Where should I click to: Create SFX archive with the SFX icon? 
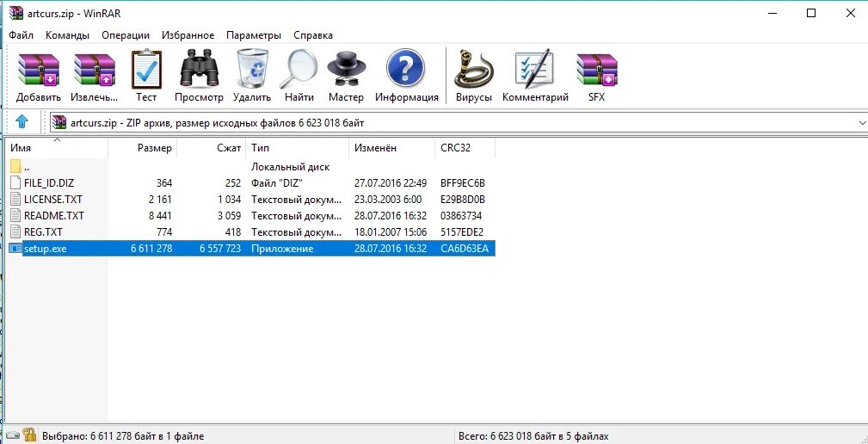click(597, 69)
